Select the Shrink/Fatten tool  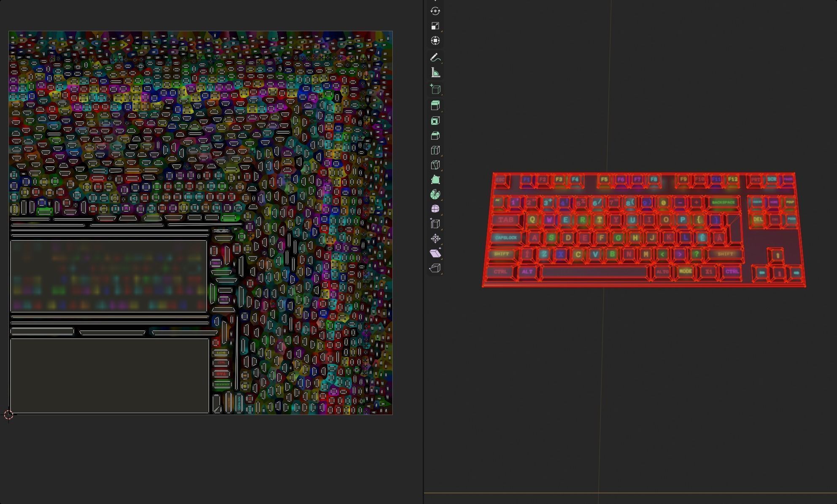click(x=435, y=239)
